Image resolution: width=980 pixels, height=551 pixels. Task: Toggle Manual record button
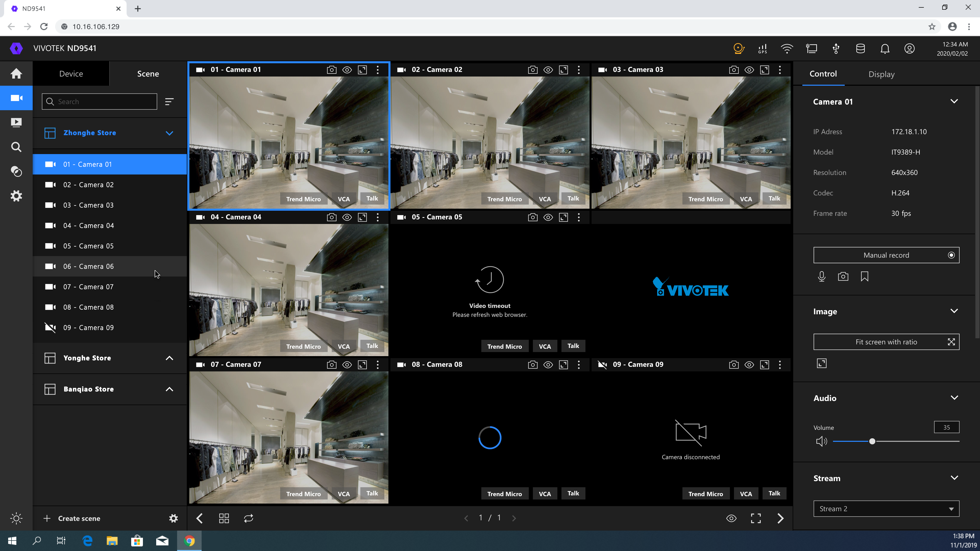tap(886, 255)
